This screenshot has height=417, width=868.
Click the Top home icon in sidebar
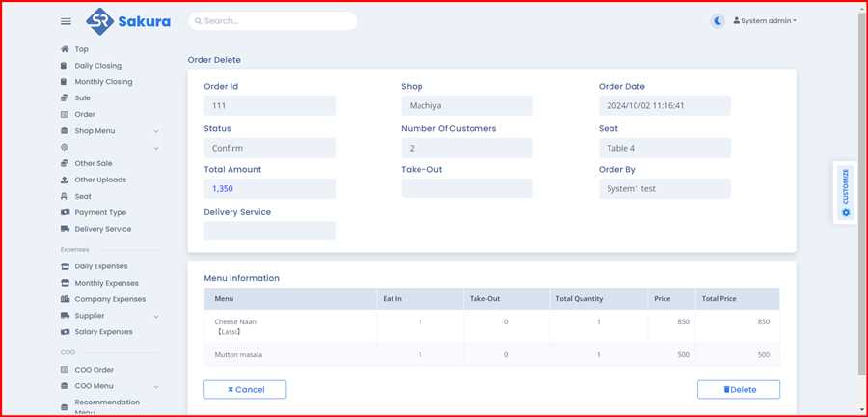click(65, 49)
